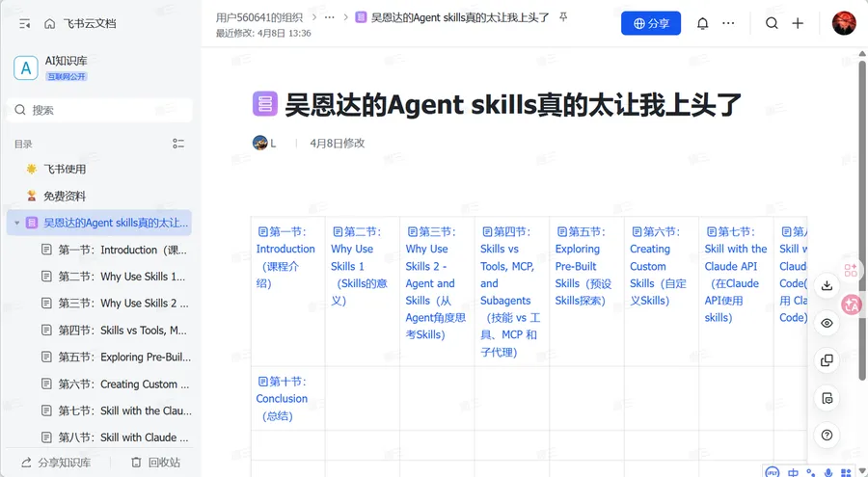
Task: Open the AI知识库 wiki logo
Action: 25,68
